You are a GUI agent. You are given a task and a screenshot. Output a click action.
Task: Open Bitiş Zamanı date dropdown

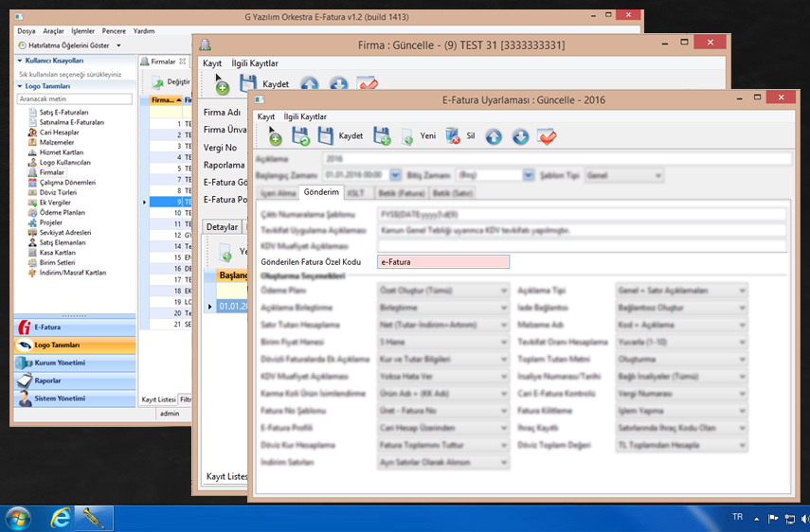[x=528, y=175]
